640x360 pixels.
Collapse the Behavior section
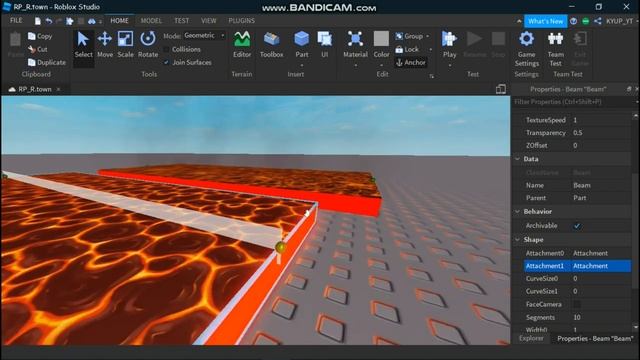[518, 211]
